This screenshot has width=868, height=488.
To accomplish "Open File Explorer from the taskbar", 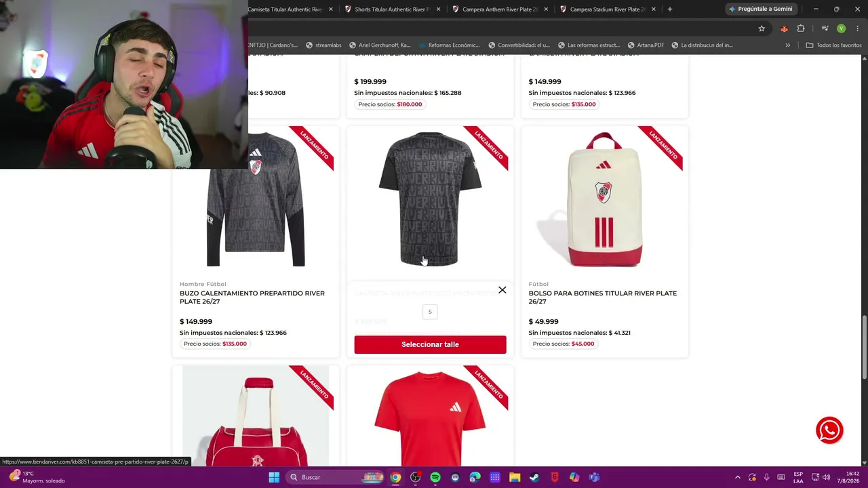I will 515,477.
